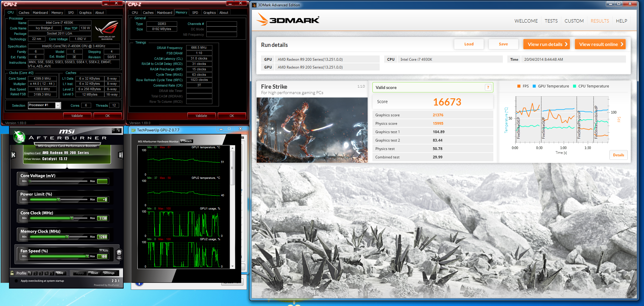Click the score value 16673

tap(447, 102)
